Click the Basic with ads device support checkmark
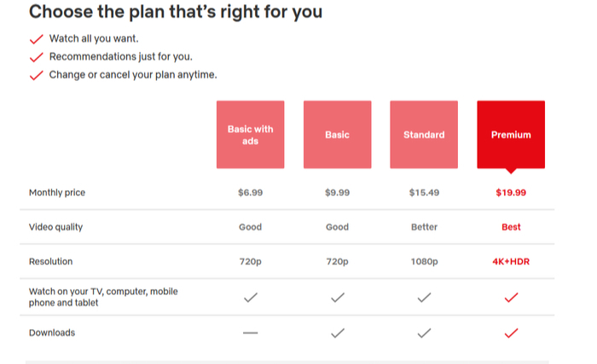 [250, 298]
